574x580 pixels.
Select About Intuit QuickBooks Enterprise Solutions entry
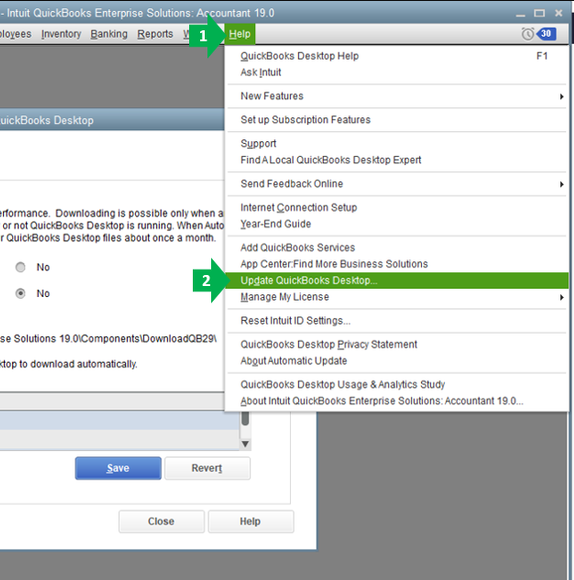pyautogui.click(x=396, y=401)
